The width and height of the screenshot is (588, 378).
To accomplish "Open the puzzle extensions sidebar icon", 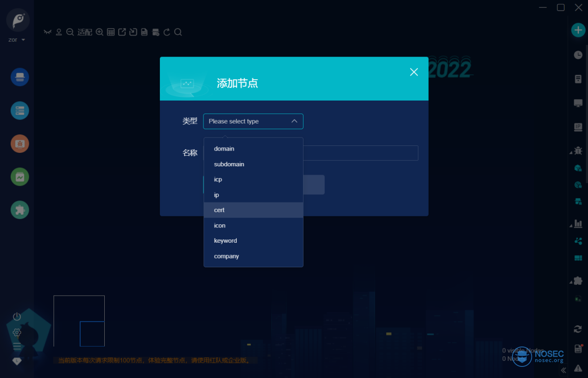I will tap(20, 210).
